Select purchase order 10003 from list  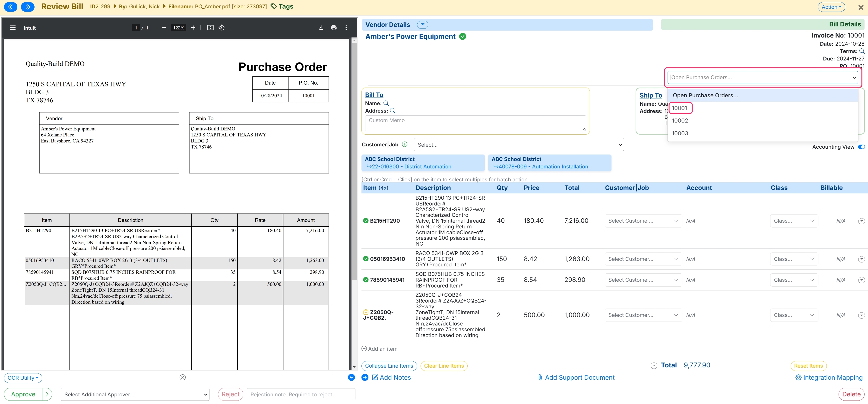click(762, 133)
